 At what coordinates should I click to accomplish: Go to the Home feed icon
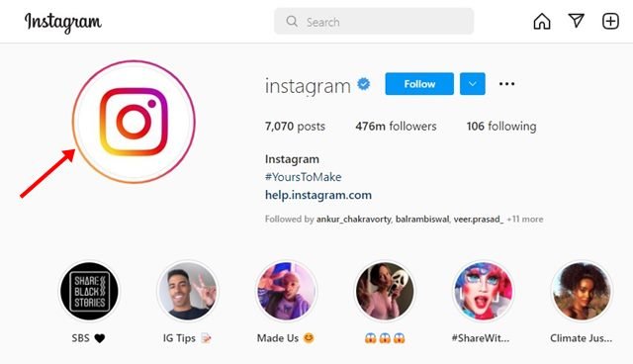[x=542, y=22]
